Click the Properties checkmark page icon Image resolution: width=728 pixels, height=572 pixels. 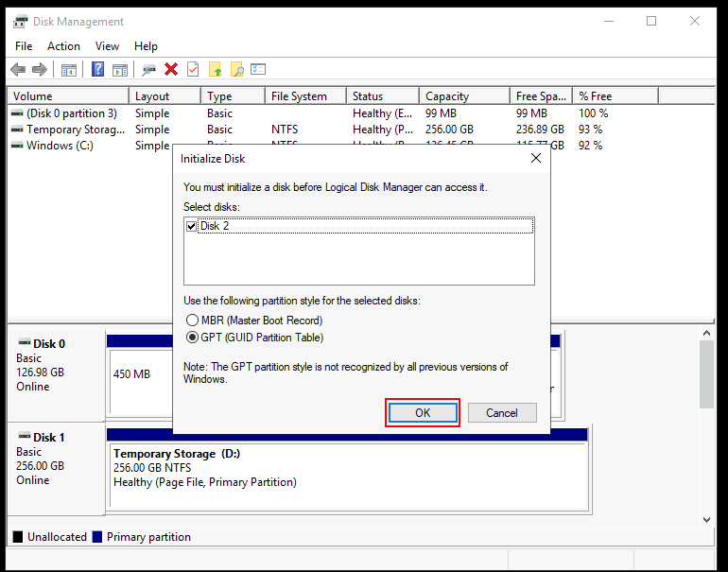click(193, 69)
